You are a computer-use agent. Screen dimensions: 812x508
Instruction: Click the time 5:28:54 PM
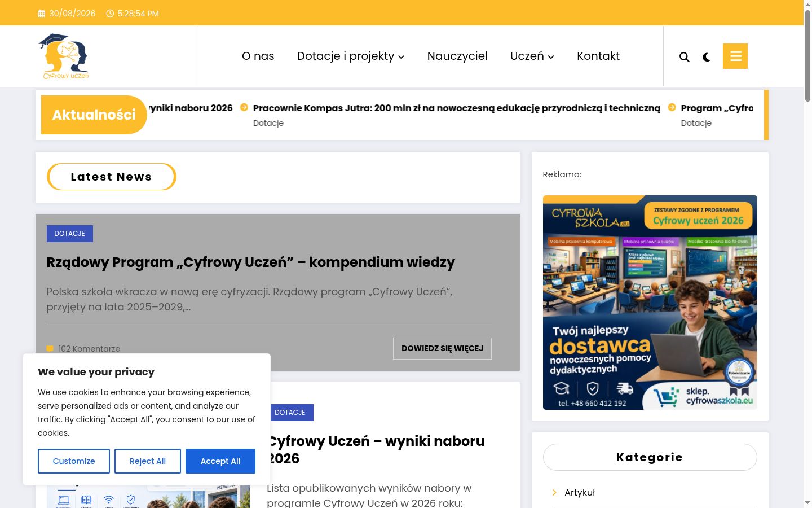coord(138,14)
